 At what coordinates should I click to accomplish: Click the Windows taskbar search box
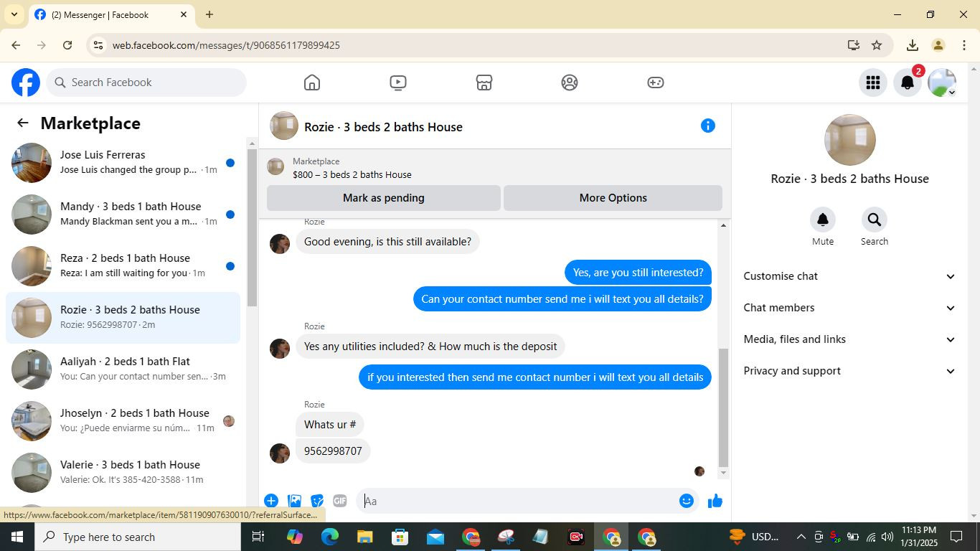[x=138, y=537]
